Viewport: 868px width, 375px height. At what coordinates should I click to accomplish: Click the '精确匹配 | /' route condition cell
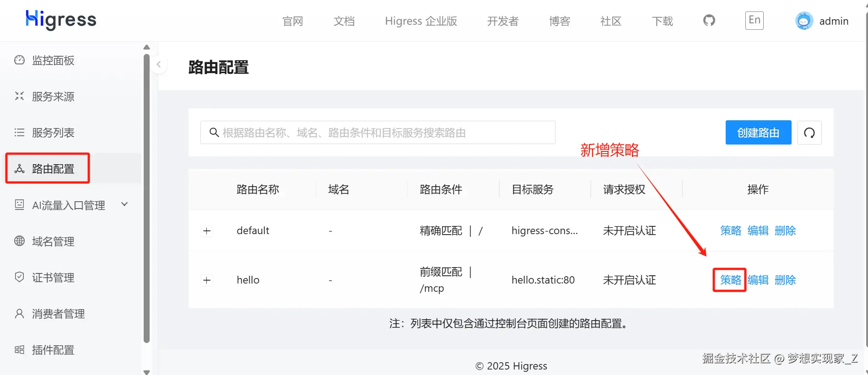(x=451, y=230)
